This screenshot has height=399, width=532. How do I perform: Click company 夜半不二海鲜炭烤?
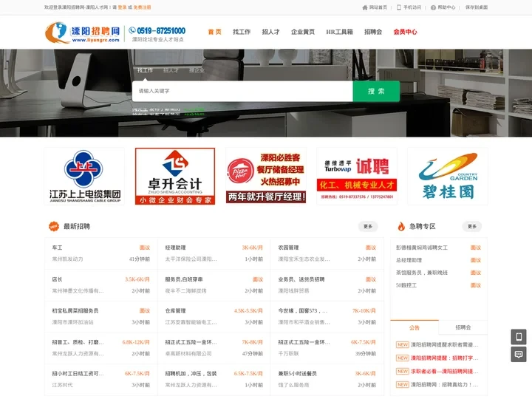point(185,291)
